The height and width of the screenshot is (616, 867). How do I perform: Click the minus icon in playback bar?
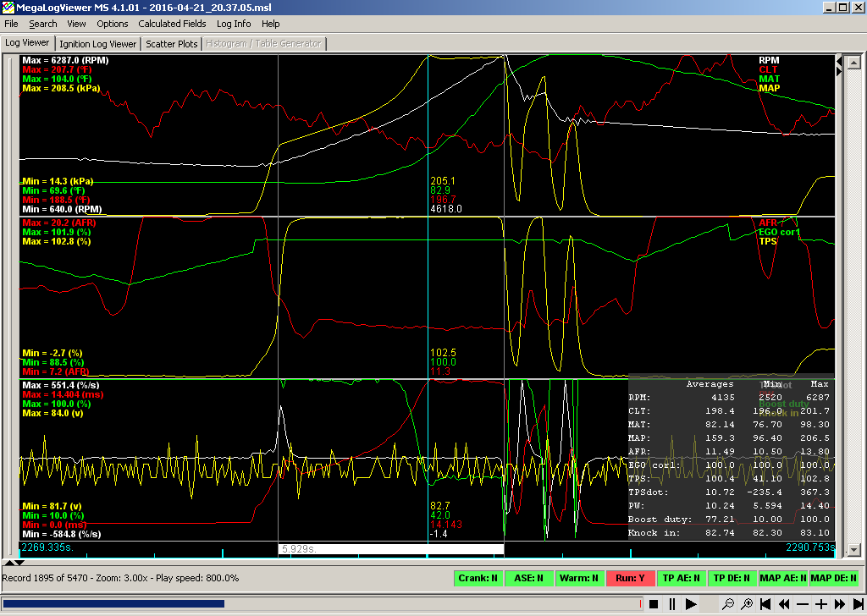803,604
